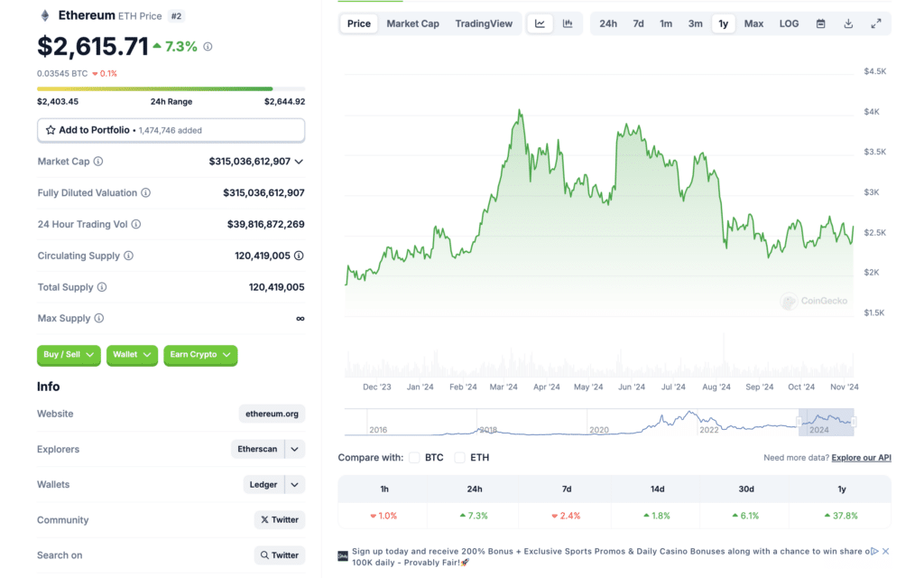924x578 pixels.
Task: Open the Buy / Sell dropdown
Action: pyautogui.click(x=69, y=355)
